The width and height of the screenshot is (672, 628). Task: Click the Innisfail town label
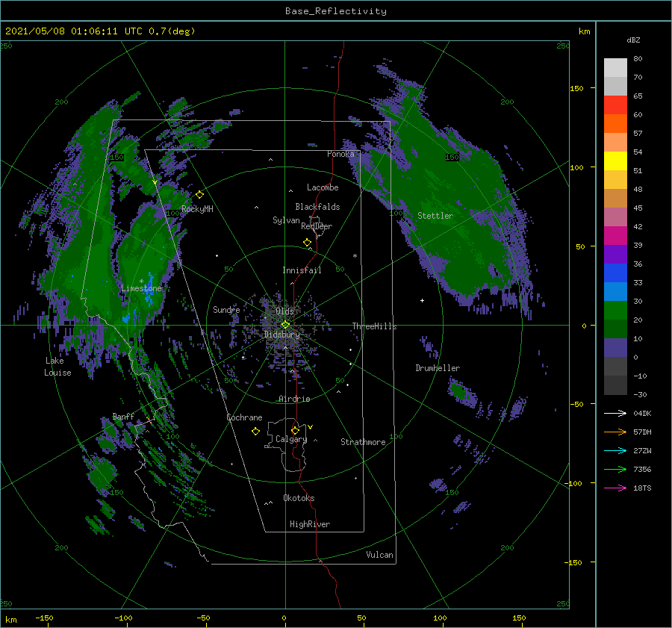click(x=302, y=270)
